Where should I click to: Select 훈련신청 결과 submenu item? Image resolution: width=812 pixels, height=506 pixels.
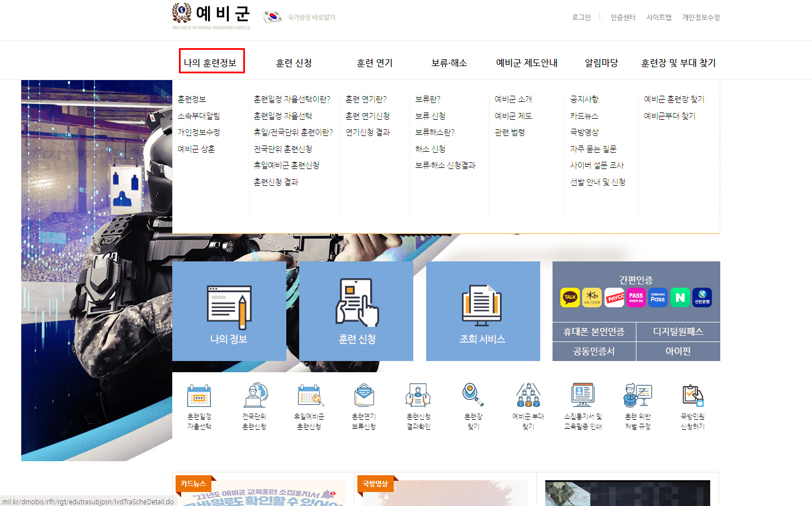276,182
